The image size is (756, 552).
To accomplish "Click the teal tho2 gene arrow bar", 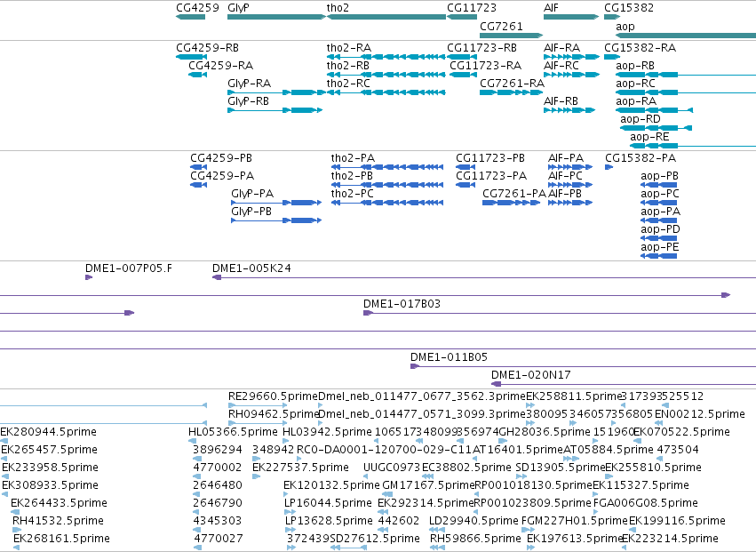I will [x=386, y=17].
